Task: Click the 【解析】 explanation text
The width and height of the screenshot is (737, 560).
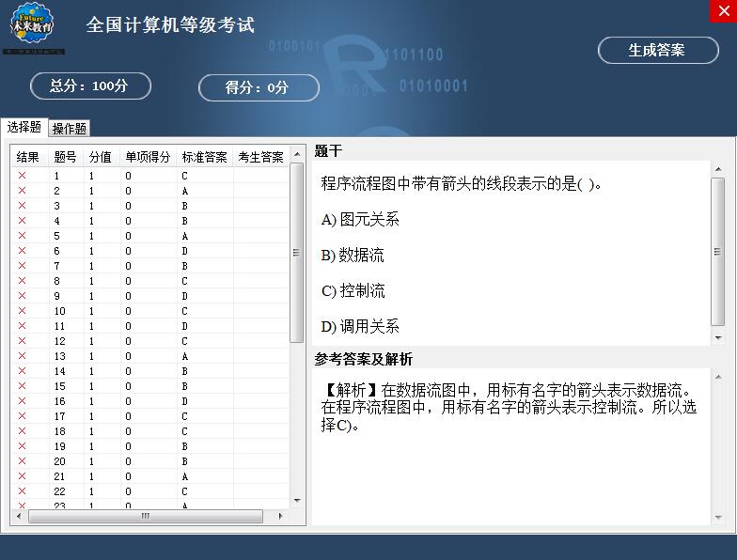Action: pos(509,407)
